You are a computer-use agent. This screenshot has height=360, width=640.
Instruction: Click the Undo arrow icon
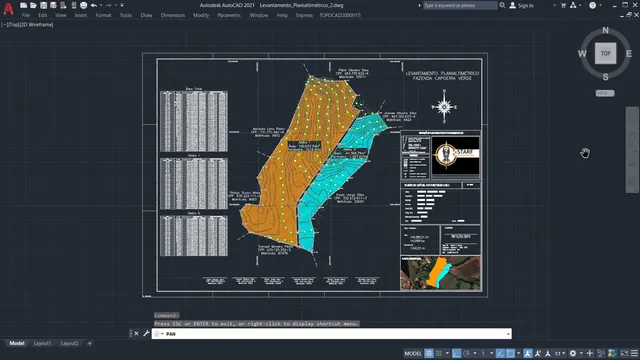point(94,5)
